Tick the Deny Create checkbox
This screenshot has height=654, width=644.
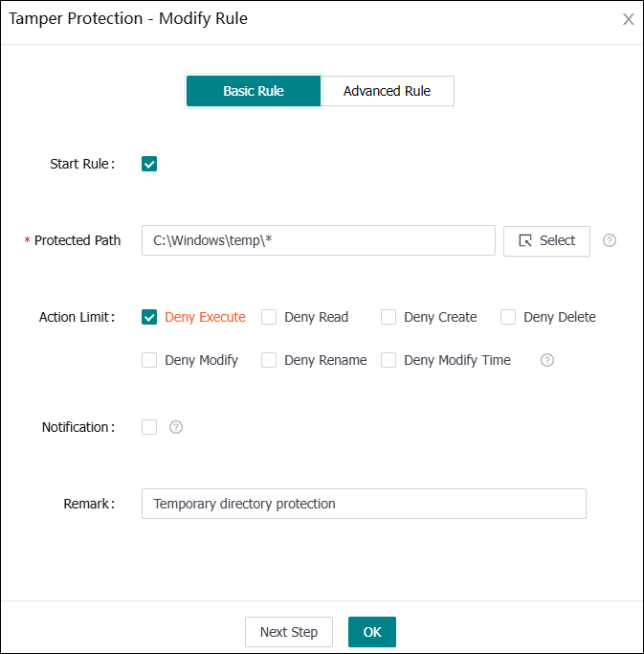pyautogui.click(x=389, y=317)
